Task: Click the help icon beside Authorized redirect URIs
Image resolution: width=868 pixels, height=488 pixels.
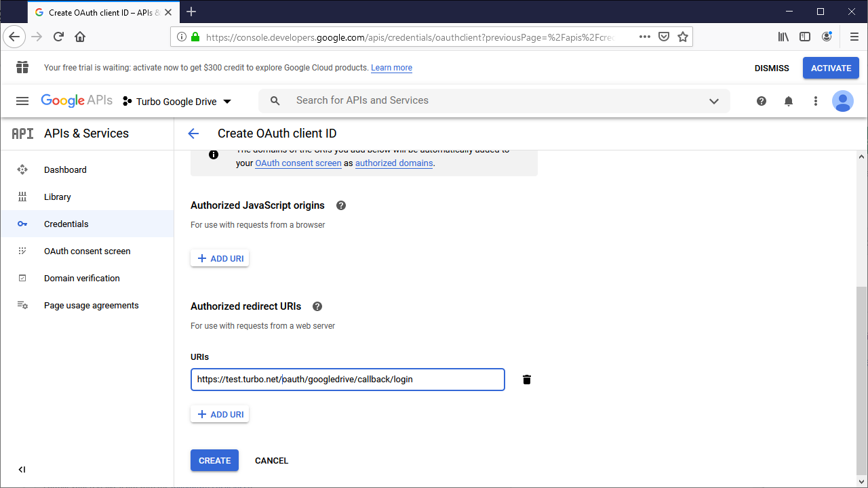Action: [317, 306]
